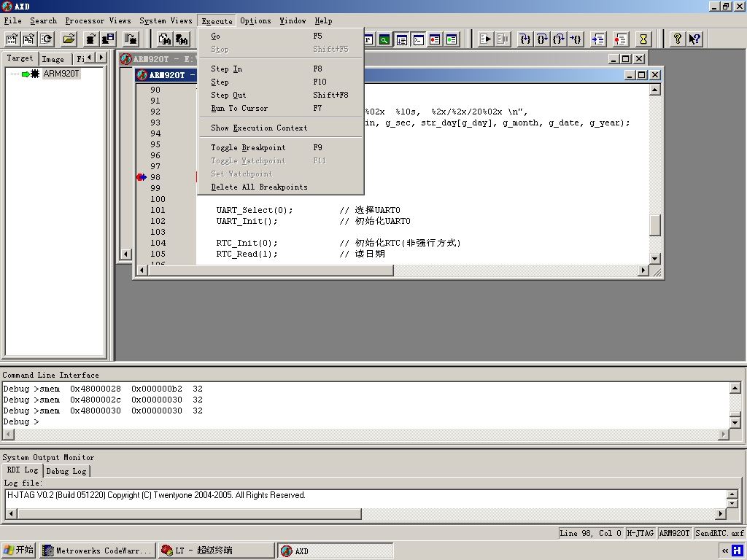Click the Command Line Interface scroll down arrow

point(735,422)
